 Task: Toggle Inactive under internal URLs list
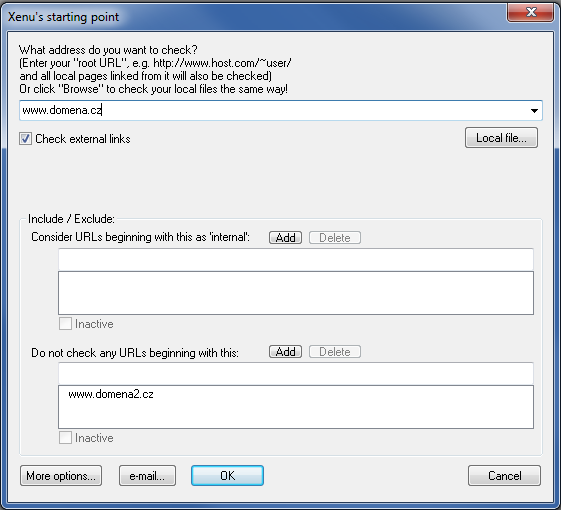(x=65, y=324)
